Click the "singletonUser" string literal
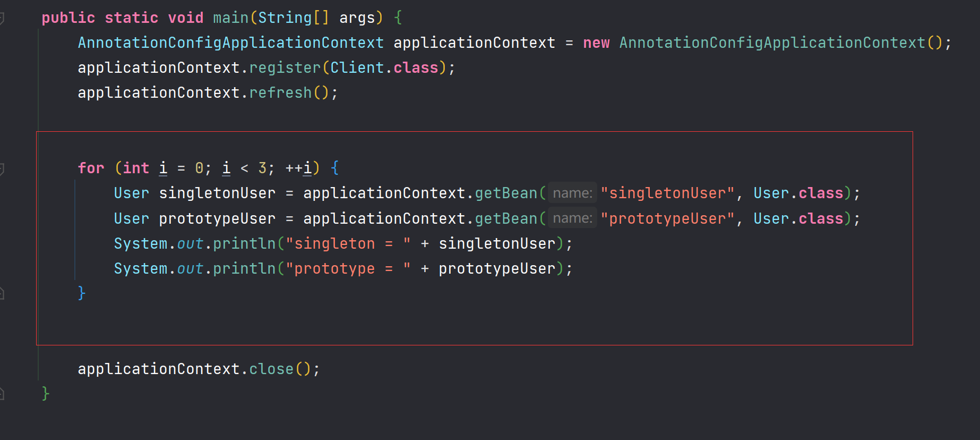 [x=667, y=193]
